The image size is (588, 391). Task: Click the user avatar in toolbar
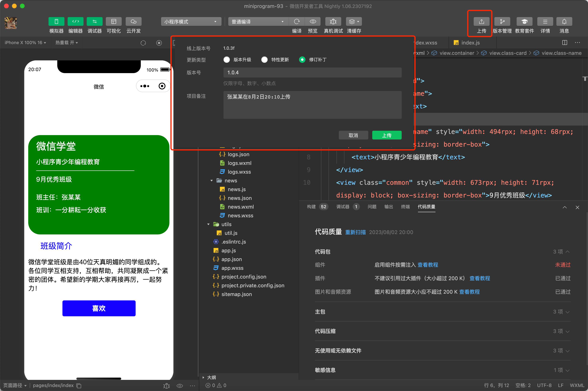point(11,23)
